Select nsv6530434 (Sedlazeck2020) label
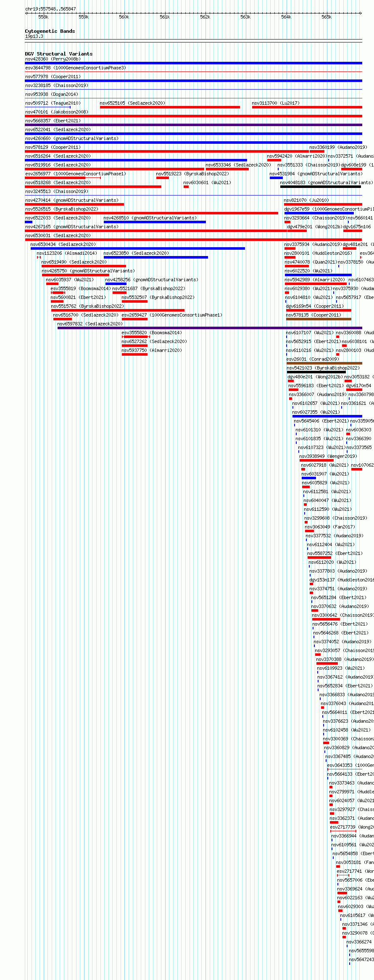This screenshot has height=980, width=374. (63, 245)
